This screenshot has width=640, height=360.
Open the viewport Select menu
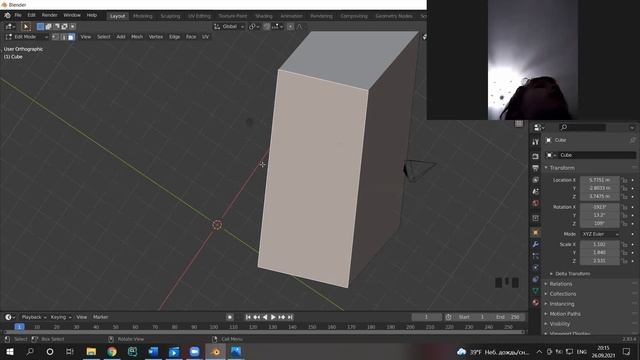coord(104,37)
